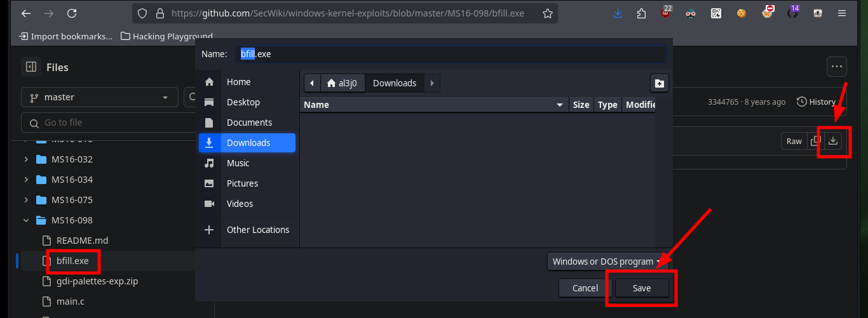The image size is (868, 318).
Task: Open the three-dots more options button
Action: (836, 66)
